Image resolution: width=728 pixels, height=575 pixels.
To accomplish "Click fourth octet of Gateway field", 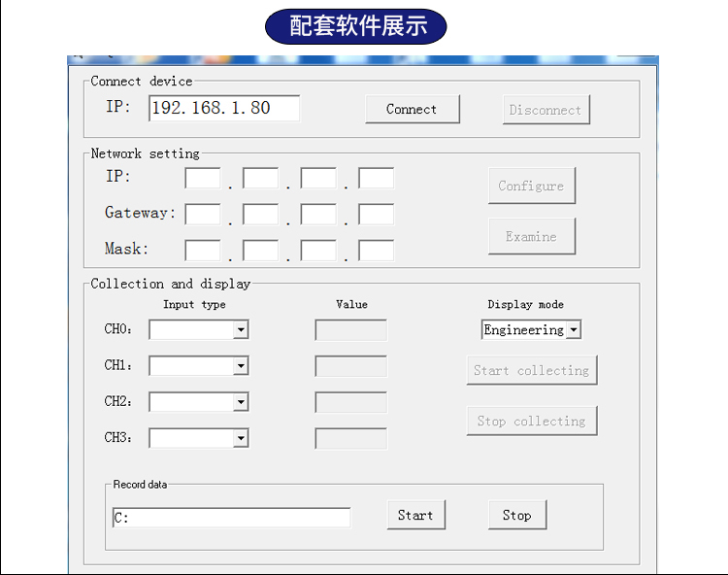I will pos(376,214).
